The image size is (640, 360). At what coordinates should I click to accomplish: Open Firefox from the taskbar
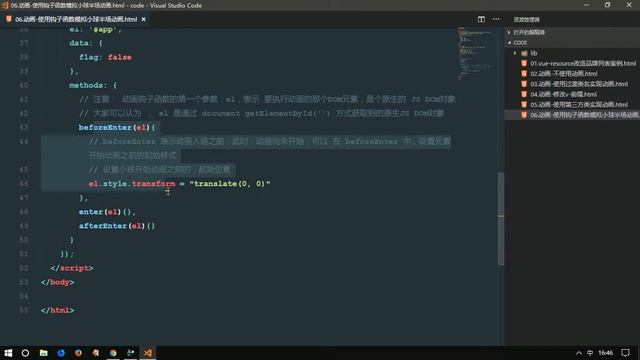tap(78, 353)
